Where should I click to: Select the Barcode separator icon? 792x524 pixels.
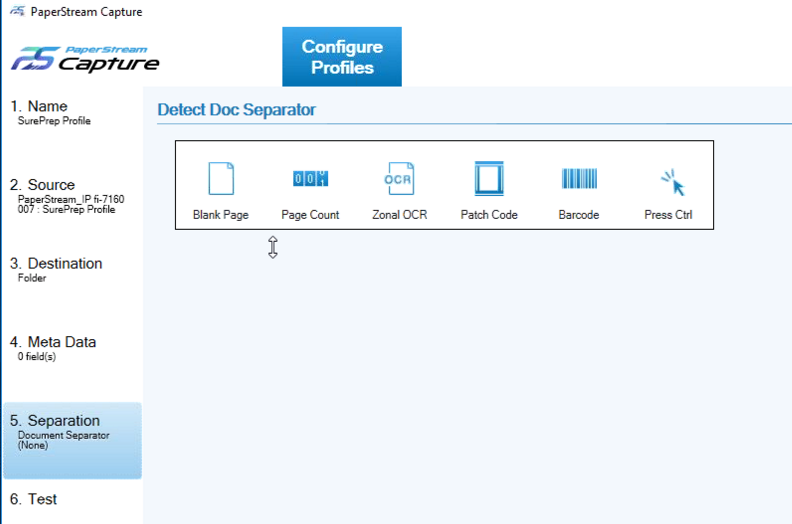tap(579, 179)
